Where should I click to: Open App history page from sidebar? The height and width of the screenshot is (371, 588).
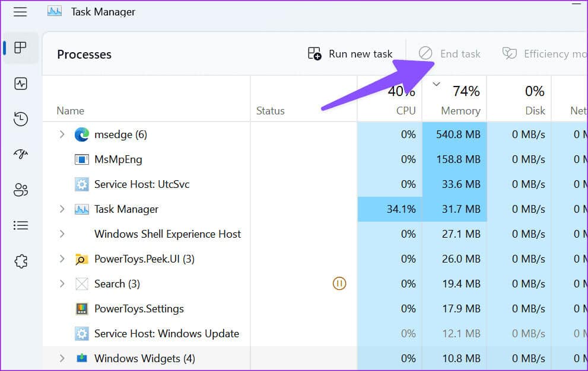point(21,119)
